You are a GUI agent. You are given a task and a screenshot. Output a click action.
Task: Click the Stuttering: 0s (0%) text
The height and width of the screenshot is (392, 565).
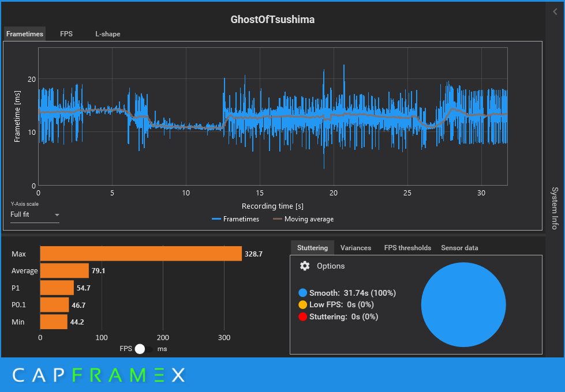tap(343, 316)
